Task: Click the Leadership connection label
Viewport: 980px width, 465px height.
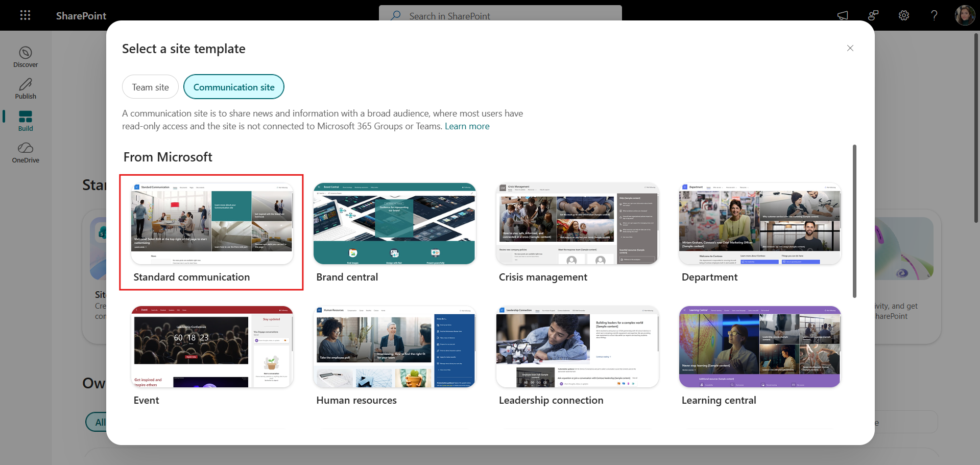Action: tap(551, 400)
